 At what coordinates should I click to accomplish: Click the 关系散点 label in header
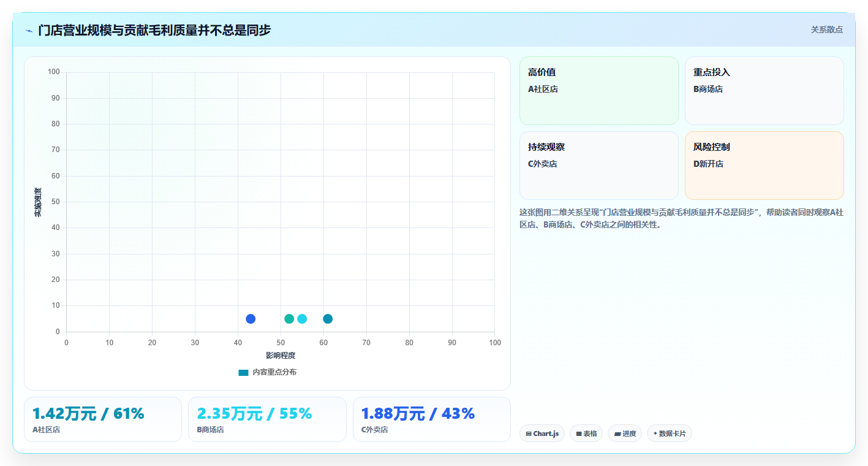826,29
